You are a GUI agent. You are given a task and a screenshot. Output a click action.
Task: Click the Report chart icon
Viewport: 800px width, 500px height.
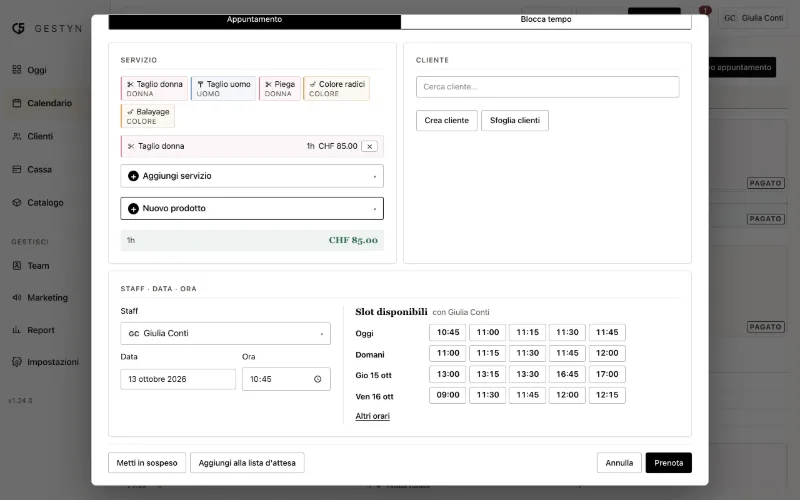[x=17, y=330]
